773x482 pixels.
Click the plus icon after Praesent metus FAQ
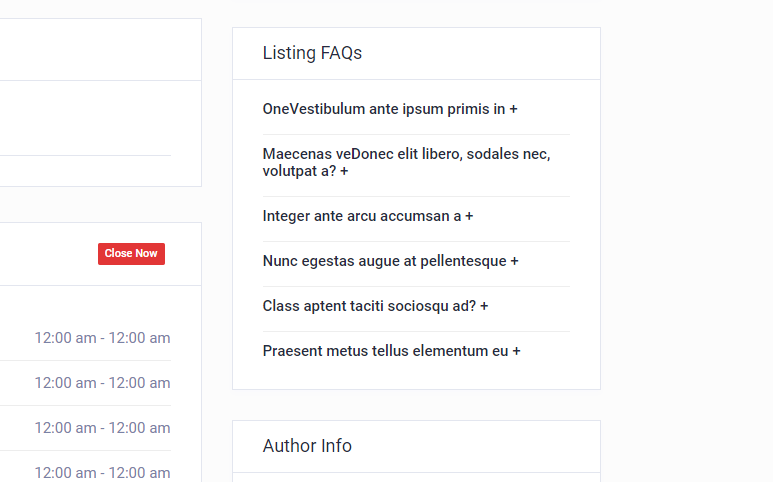point(516,351)
